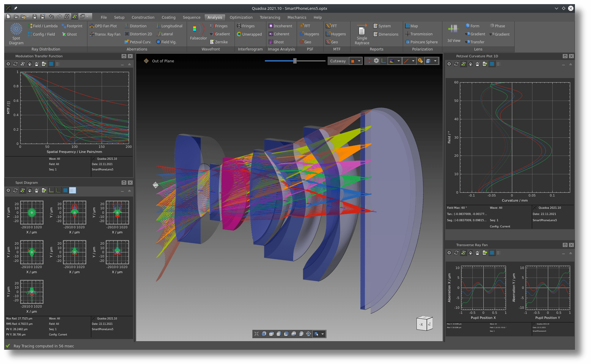The height and width of the screenshot is (364, 591).
Task: Switch to the Optimization ribbon tab
Action: [241, 17]
